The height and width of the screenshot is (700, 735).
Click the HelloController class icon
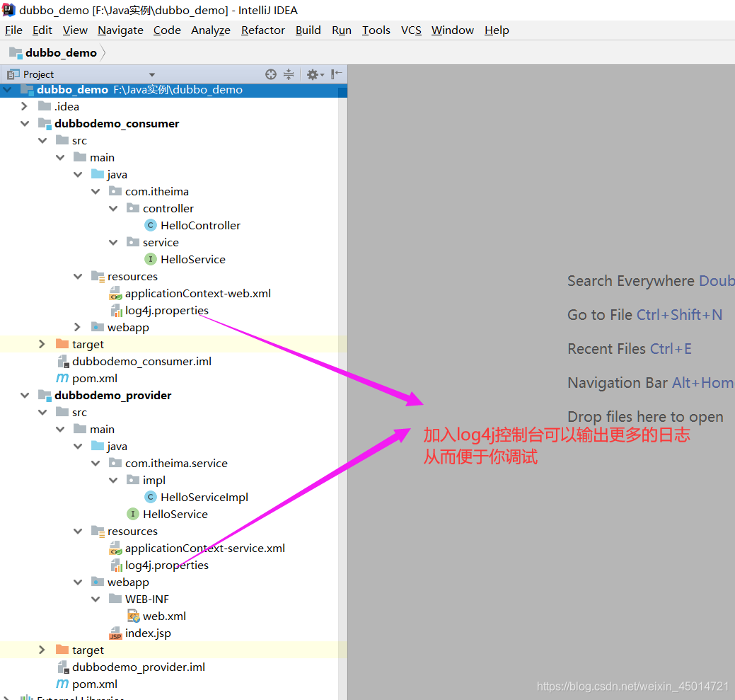[x=151, y=226]
